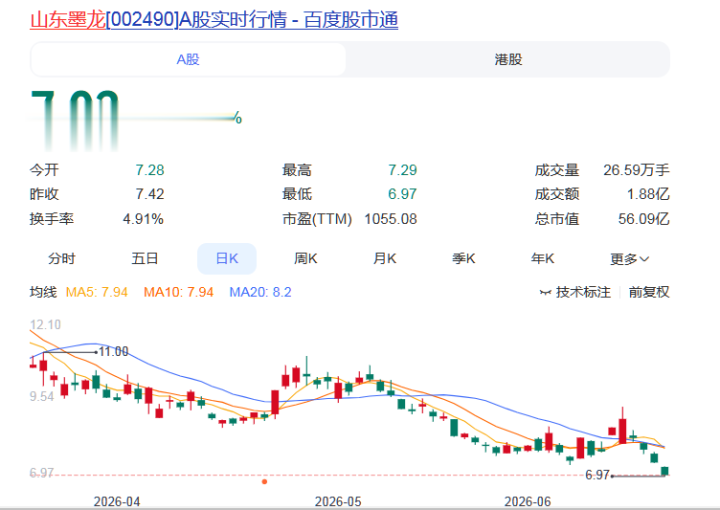This screenshot has height=510, width=720.
Task: Click the 成交量 value 26.59万手
Action: tap(636, 170)
